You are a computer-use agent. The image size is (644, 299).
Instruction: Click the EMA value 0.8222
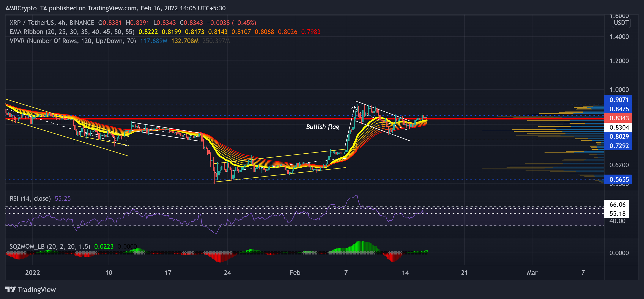pos(148,32)
